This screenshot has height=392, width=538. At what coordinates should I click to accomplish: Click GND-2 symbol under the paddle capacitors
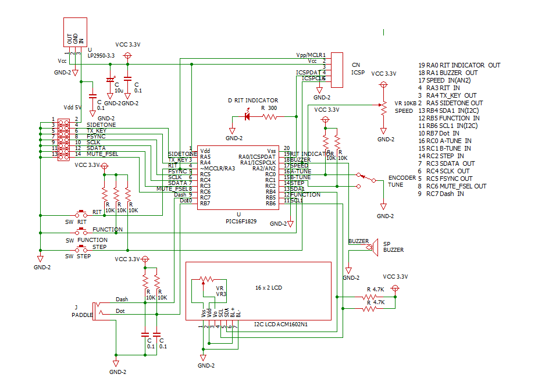tap(116, 364)
